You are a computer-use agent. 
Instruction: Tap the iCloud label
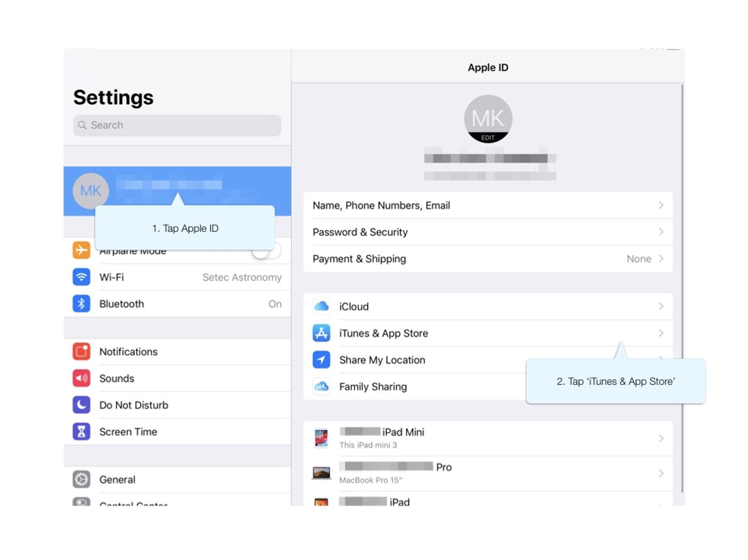(x=354, y=306)
